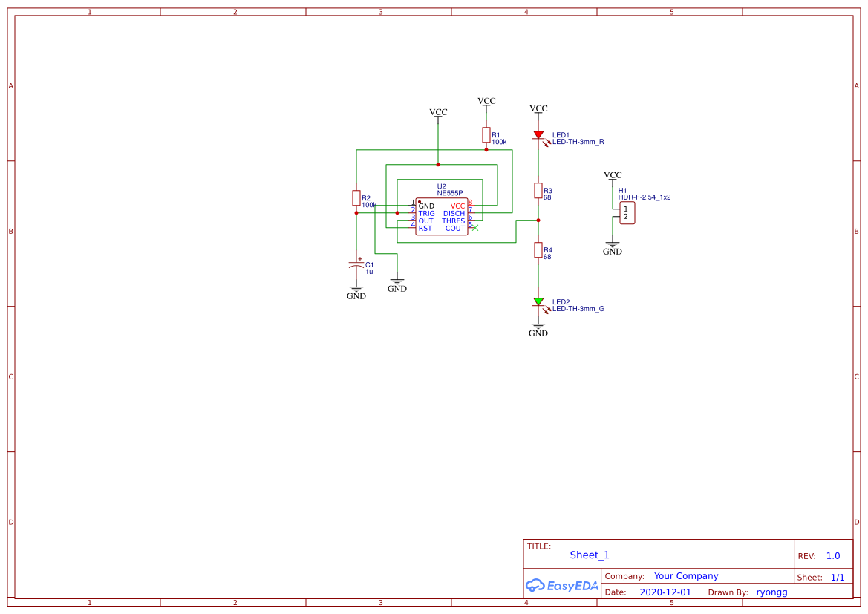
Task: Select the R4 resistor symbol
Action: (538, 249)
